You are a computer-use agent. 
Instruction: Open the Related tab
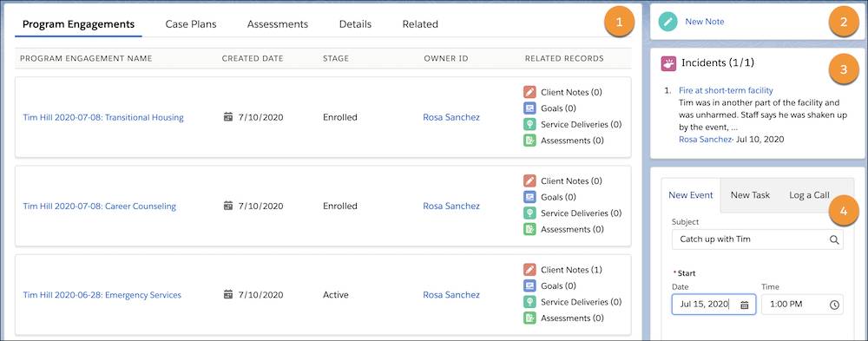(420, 24)
